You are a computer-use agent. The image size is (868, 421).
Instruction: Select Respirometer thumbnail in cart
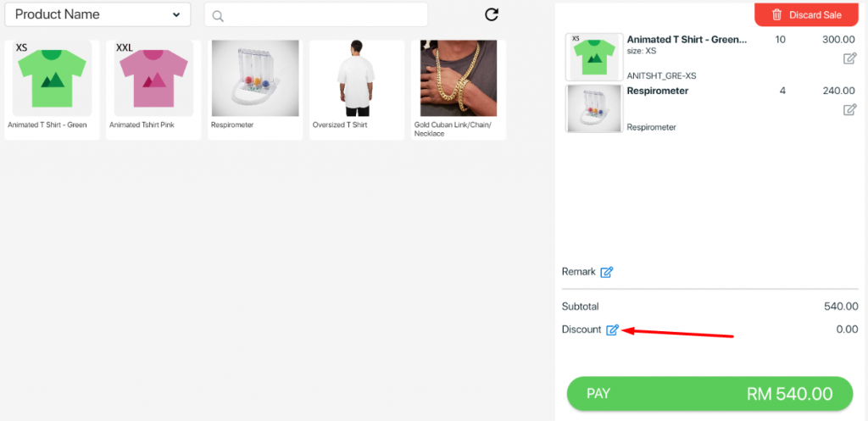[x=594, y=108]
